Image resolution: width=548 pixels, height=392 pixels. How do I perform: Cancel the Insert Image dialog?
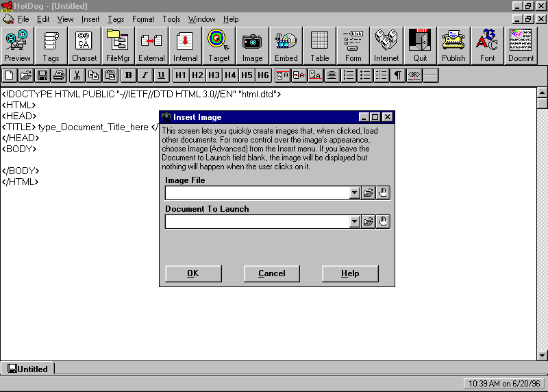point(272,273)
